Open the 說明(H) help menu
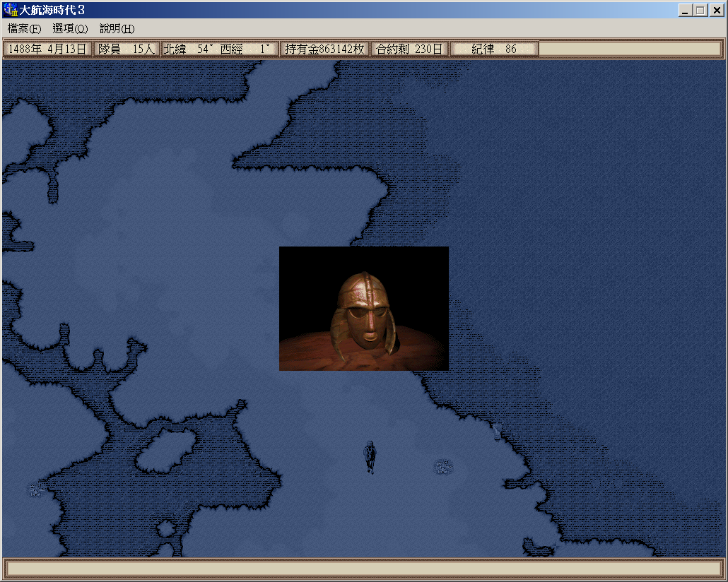This screenshot has height=582, width=728. click(x=117, y=28)
